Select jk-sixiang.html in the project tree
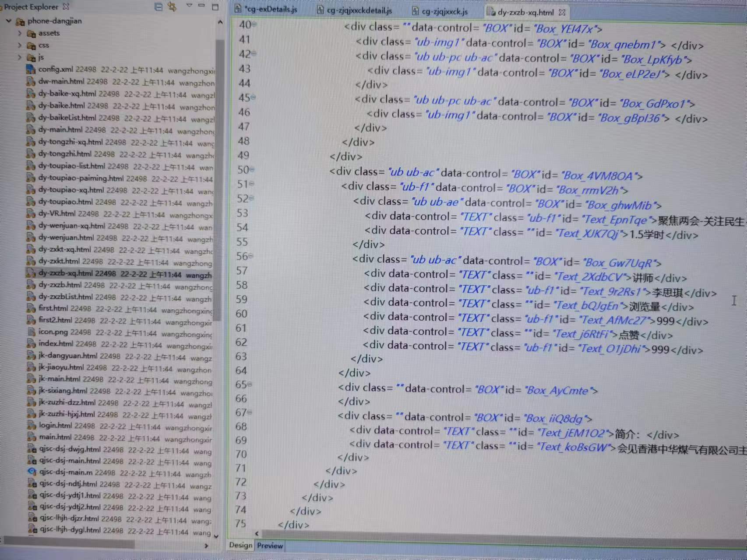 [x=119, y=391]
